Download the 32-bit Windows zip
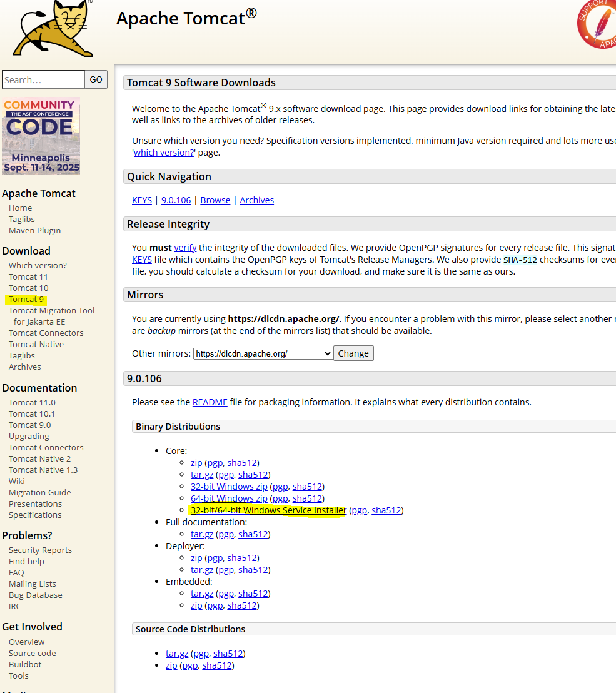The image size is (616, 693). click(x=229, y=487)
